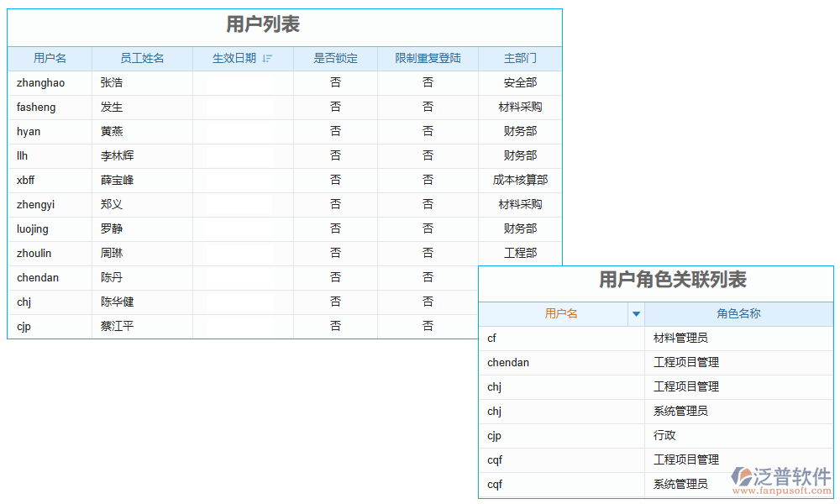This screenshot has height=504, width=840.
Task: Click the 主部门 column header
Action: pos(519,59)
